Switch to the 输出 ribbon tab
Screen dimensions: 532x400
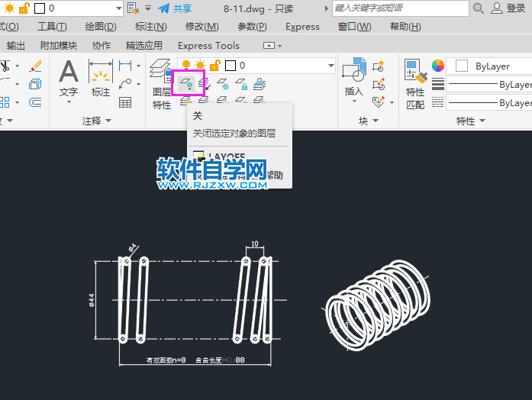tap(15, 46)
